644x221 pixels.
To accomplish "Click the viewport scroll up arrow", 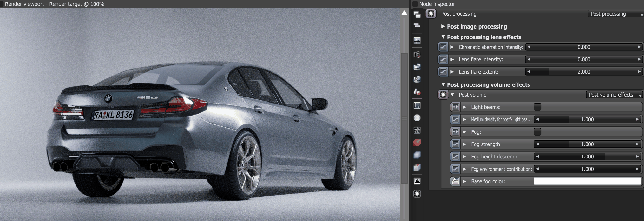I will point(404,13).
